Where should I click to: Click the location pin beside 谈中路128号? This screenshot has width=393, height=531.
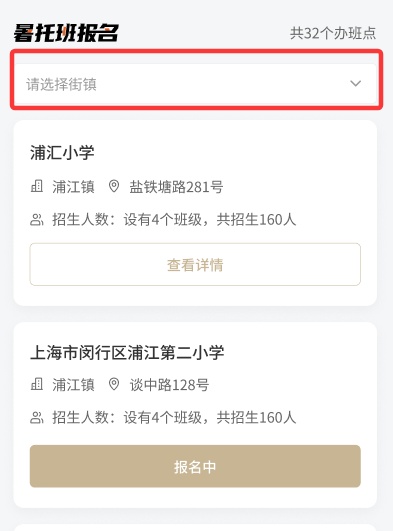[114, 384]
